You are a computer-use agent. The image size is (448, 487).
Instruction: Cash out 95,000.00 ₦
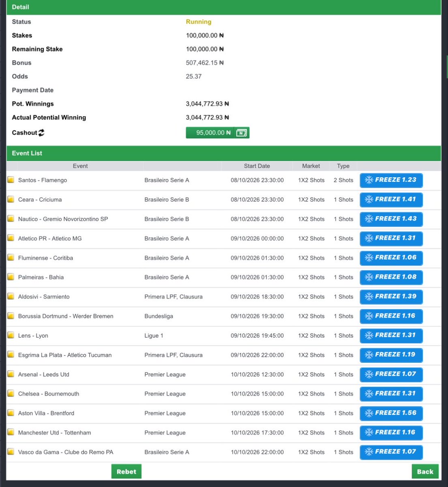217,133
